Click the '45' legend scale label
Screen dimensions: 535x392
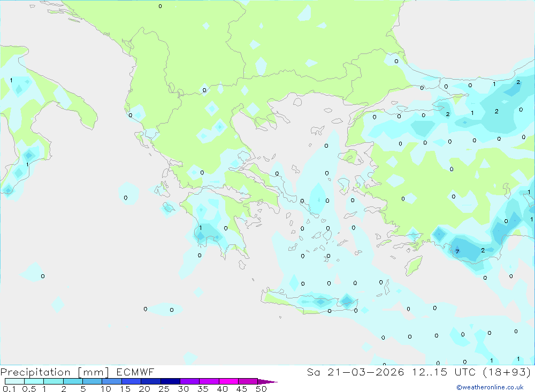(242, 389)
